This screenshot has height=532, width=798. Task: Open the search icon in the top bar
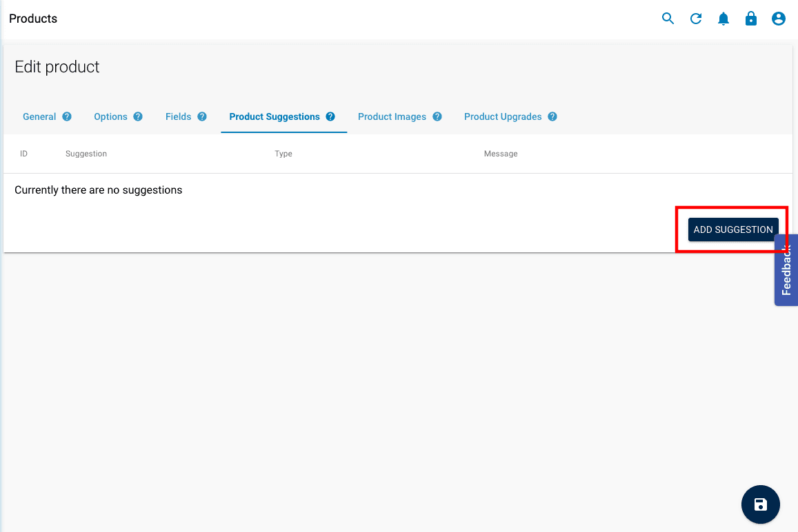pos(668,19)
